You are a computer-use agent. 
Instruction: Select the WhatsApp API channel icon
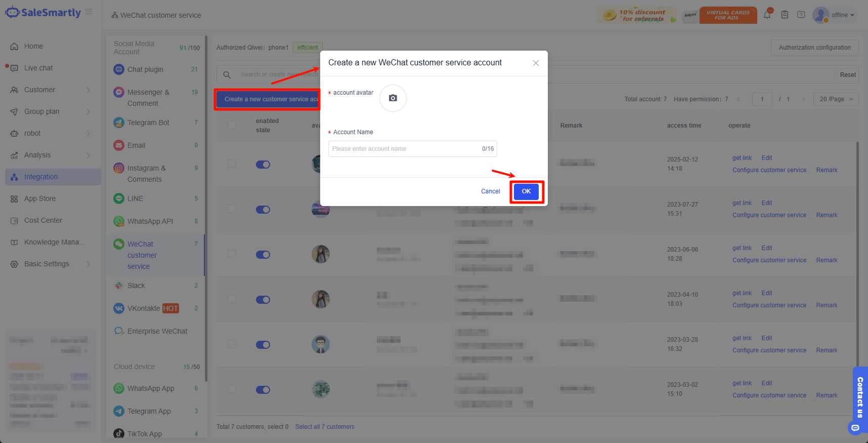(x=119, y=221)
